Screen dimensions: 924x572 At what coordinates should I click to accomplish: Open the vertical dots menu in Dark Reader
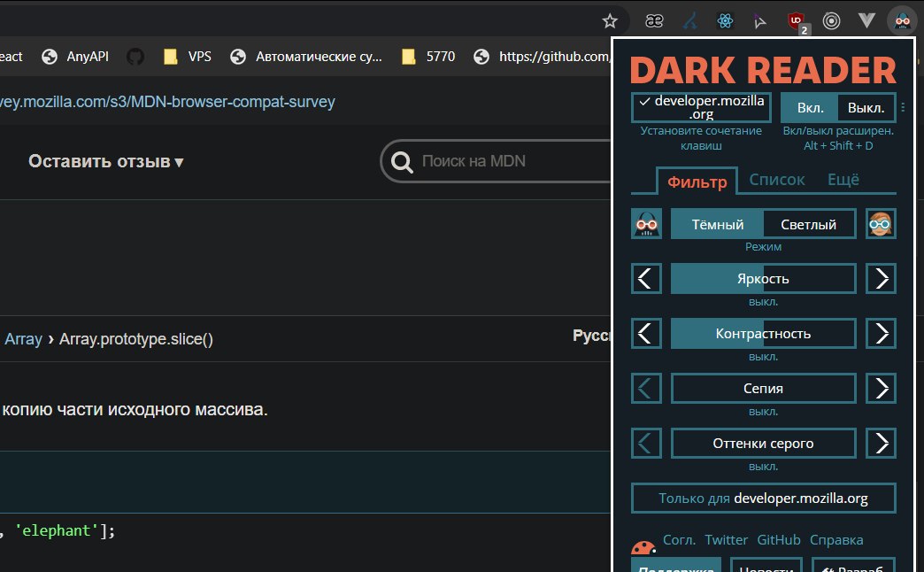point(903,107)
